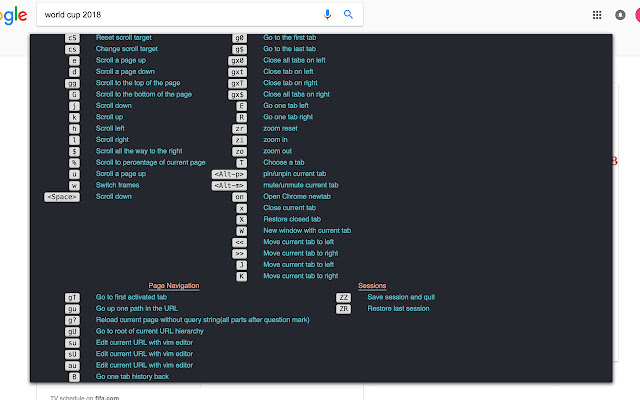The image size is (640, 400).
Task: Click the ZZ key badge
Action: coord(344,297)
